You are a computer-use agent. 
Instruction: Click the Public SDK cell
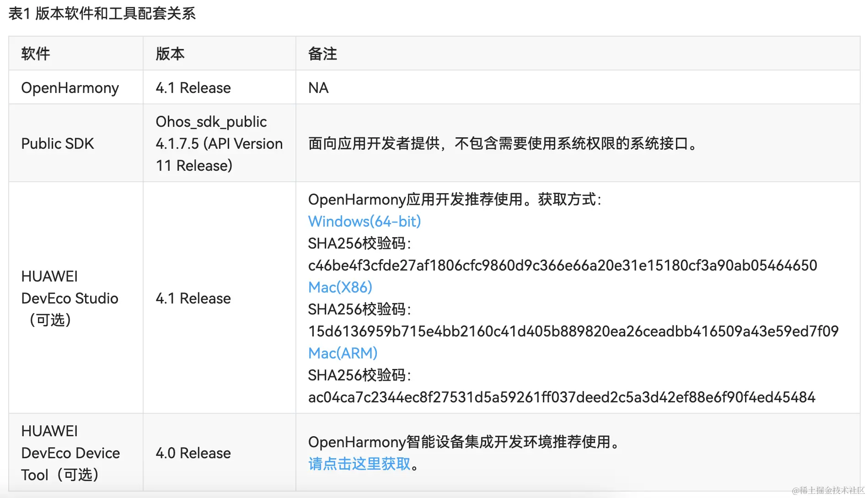click(75, 143)
